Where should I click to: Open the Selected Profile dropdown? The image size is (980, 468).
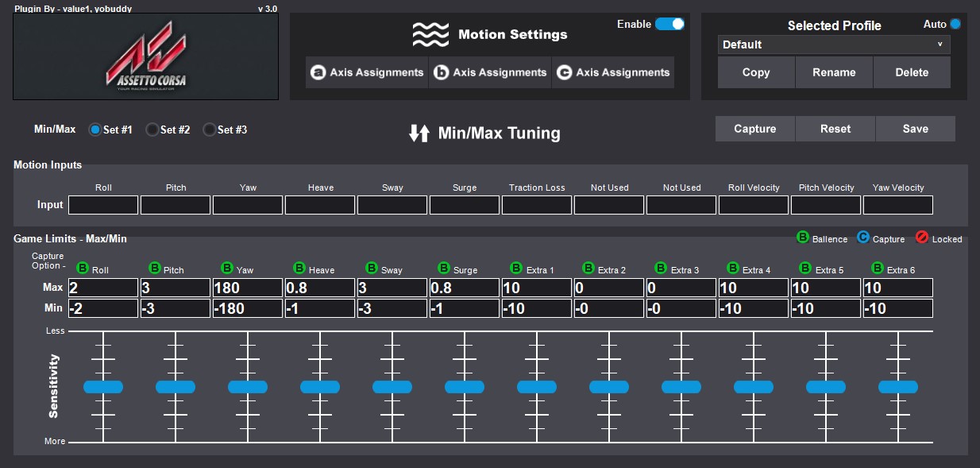coord(834,44)
